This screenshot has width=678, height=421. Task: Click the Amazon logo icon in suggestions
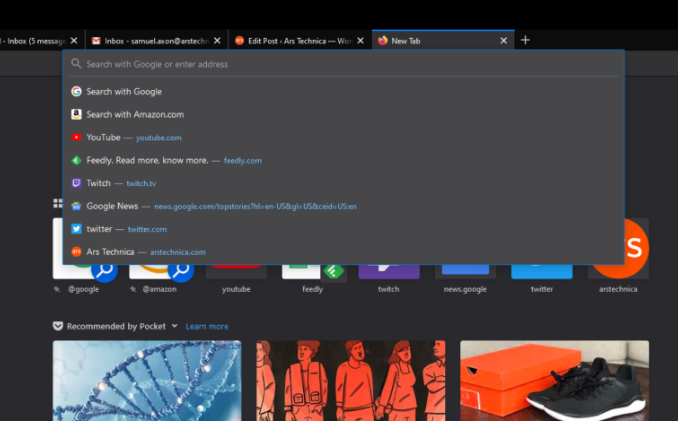pyautogui.click(x=76, y=115)
